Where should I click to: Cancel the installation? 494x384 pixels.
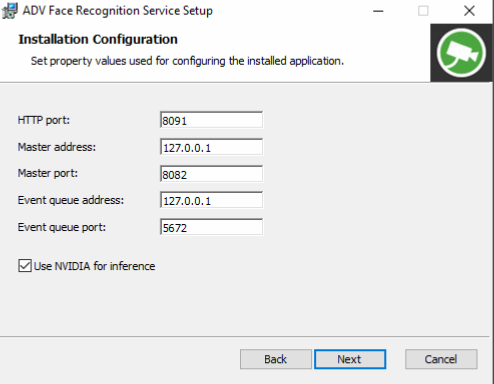coord(441,359)
